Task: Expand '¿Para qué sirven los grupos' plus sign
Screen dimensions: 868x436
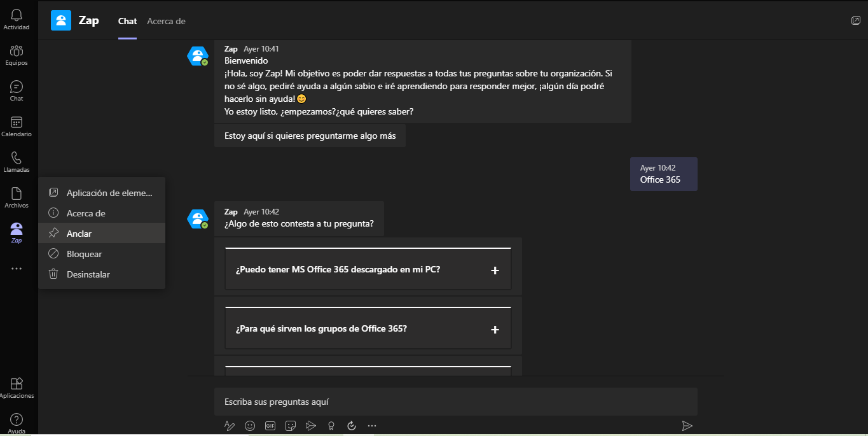Action: click(x=495, y=330)
